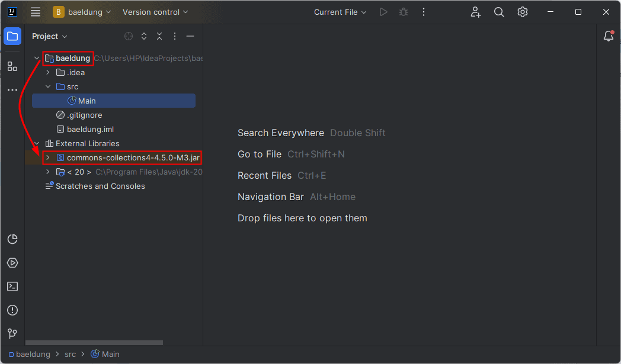Open the Terminal tool window
The height and width of the screenshot is (364, 621).
12,286
